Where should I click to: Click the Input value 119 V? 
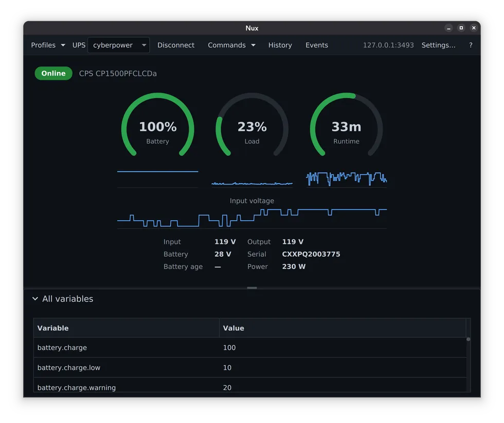pyautogui.click(x=225, y=241)
